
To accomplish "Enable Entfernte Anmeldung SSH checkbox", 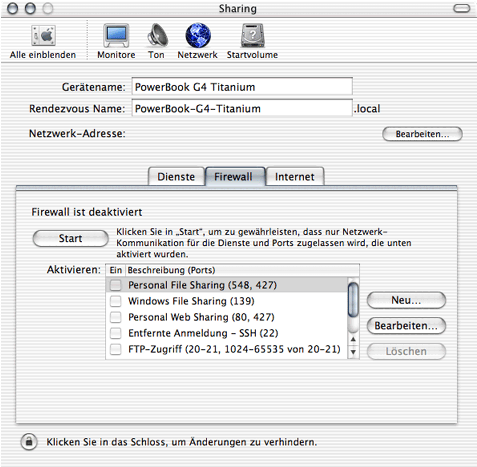I will 116,333.
